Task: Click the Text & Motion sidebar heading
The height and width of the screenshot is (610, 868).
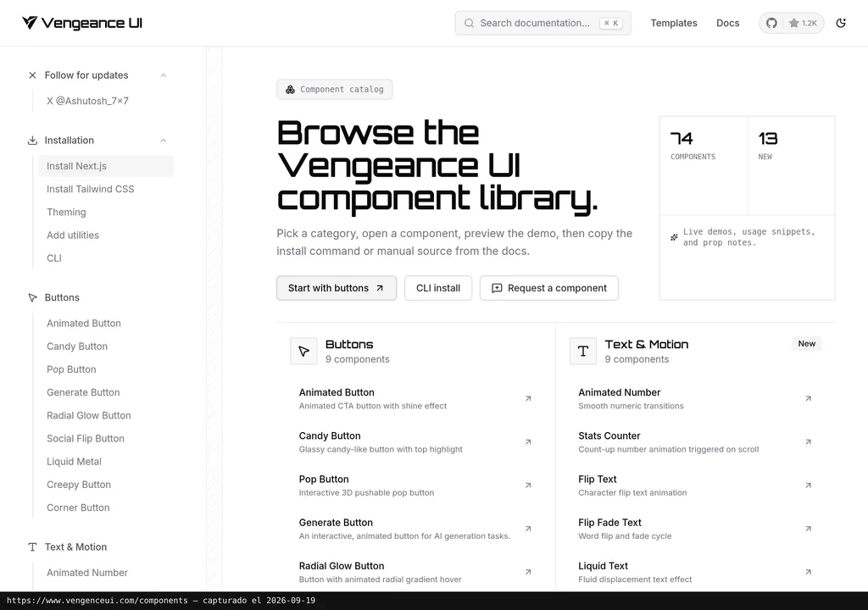Action: (75, 547)
